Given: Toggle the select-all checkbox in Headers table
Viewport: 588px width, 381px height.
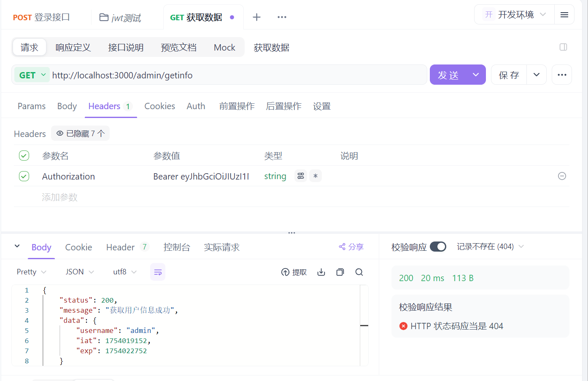Looking at the screenshot, I should (x=24, y=155).
